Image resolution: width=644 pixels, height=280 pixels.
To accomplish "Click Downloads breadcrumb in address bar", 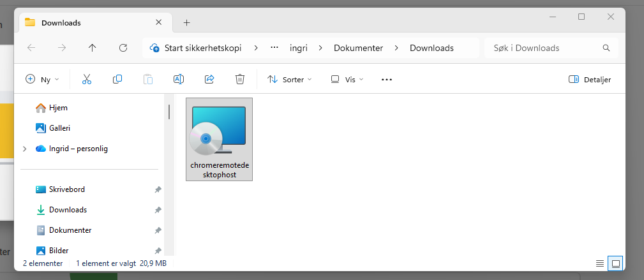I will (431, 48).
